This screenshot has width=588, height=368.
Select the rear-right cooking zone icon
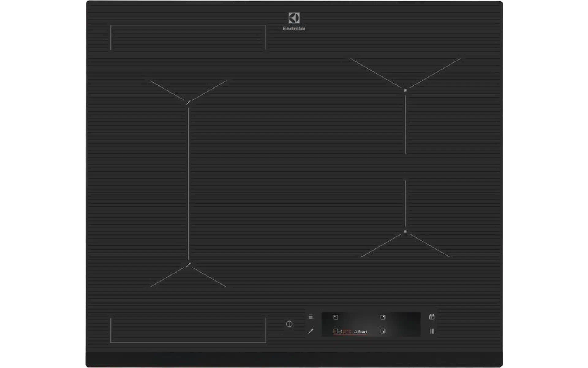[383, 317]
